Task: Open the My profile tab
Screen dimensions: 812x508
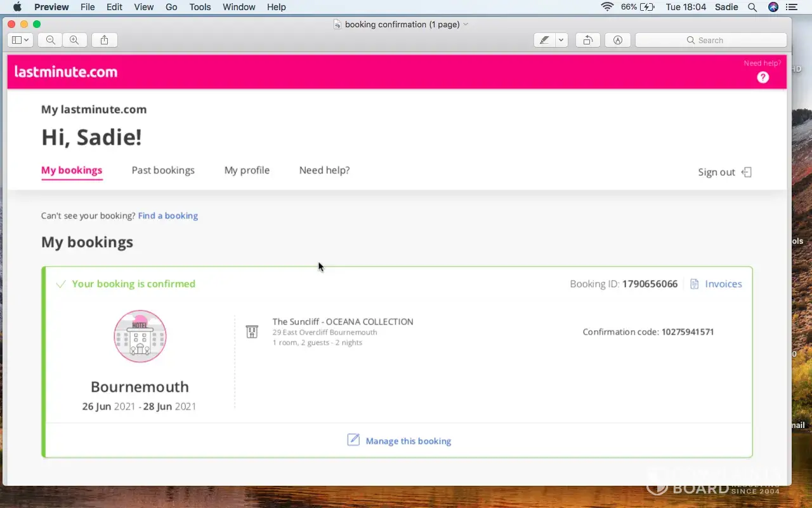Action: 247,170
